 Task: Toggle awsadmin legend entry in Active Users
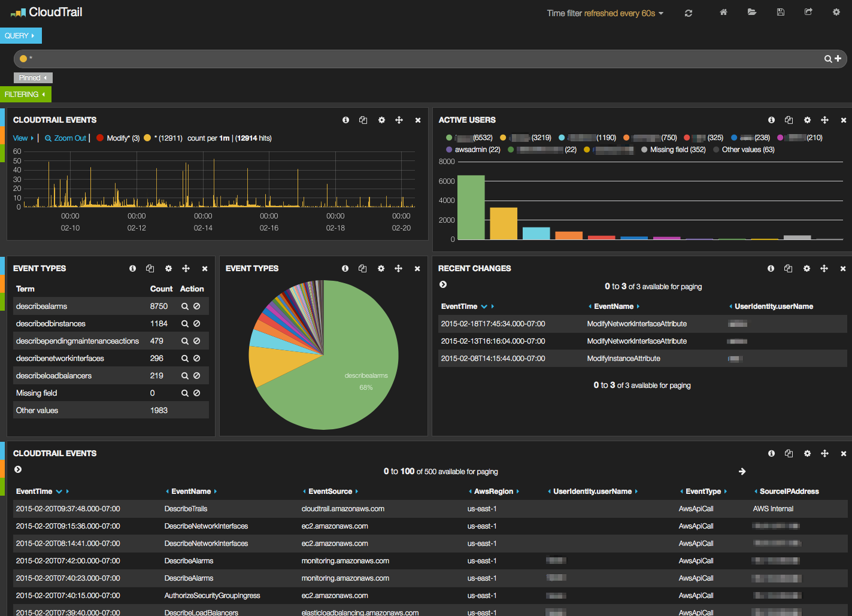click(449, 150)
